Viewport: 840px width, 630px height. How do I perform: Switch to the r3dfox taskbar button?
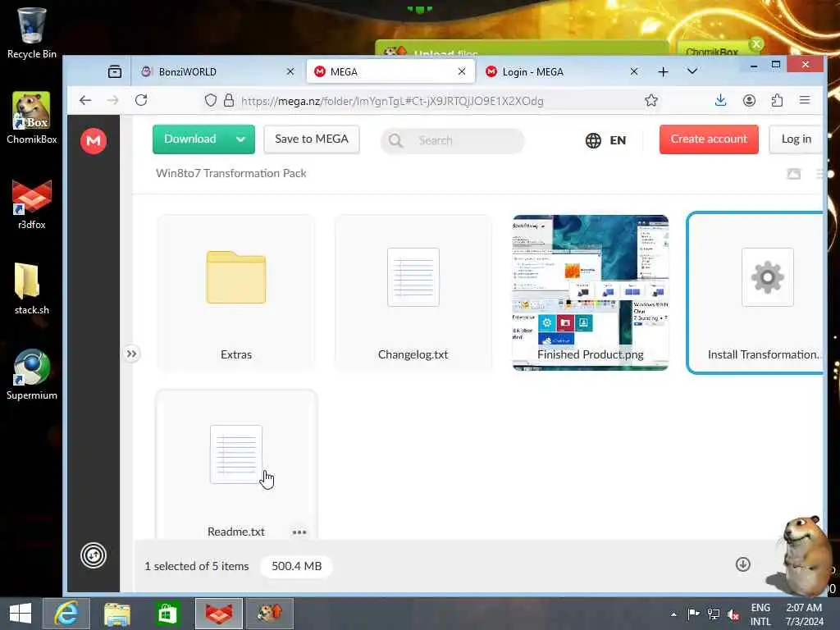click(x=218, y=614)
